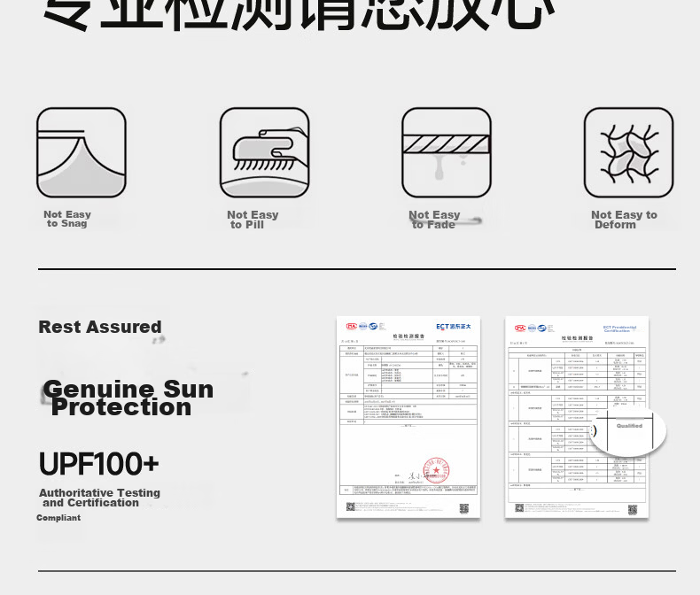
Task: Click the 'Not Easy to Deform' label
Action: click(624, 220)
